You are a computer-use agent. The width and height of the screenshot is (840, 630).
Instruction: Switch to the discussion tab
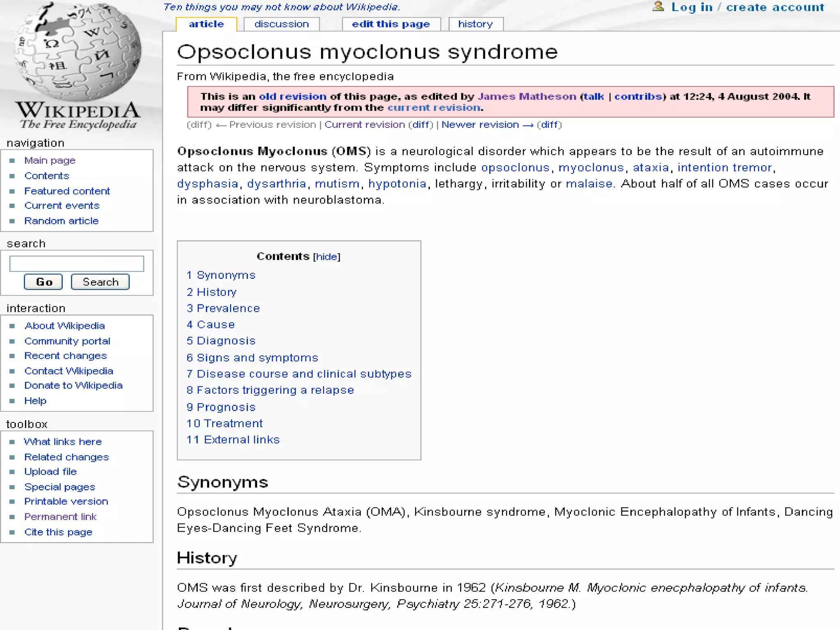(x=281, y=24)
